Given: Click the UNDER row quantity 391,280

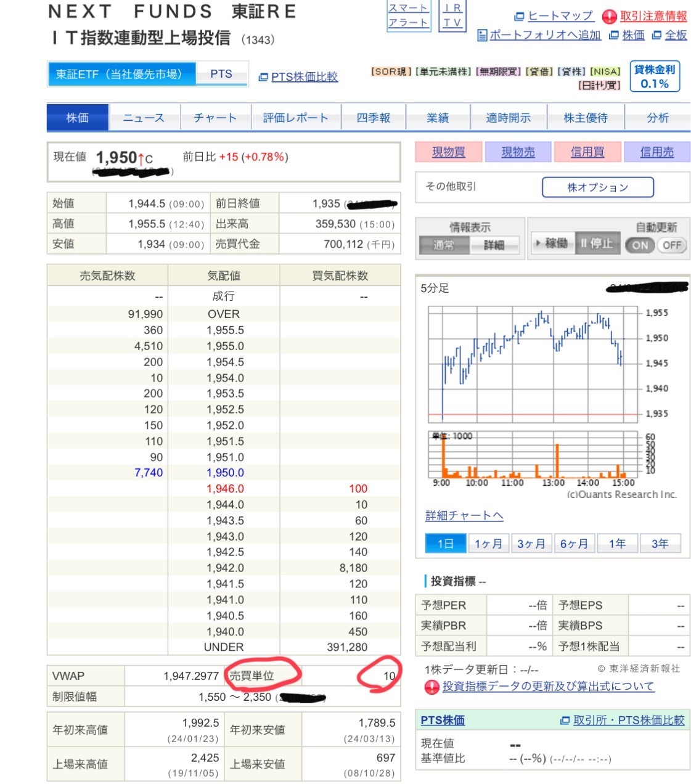Looking at the screenshot, I should pyautogui.click(x=347, y=647).
